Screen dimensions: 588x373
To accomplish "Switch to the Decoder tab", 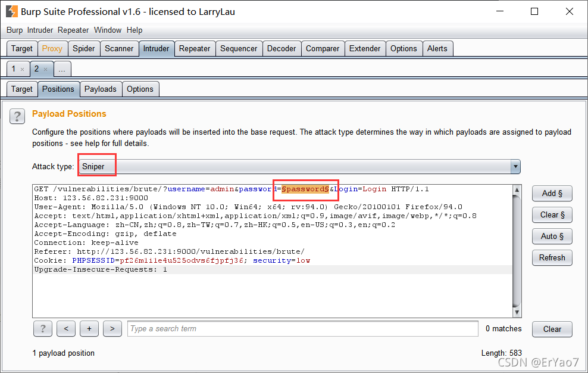I will (x=282, y=48).
